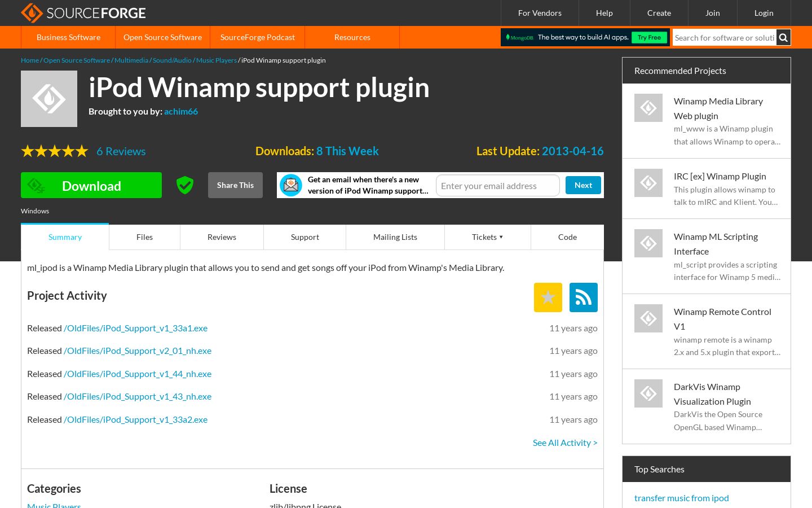Image resolution: width=812 pixels, height=508 pixels.
Task: Click the Join link
Action: (713, 13)
